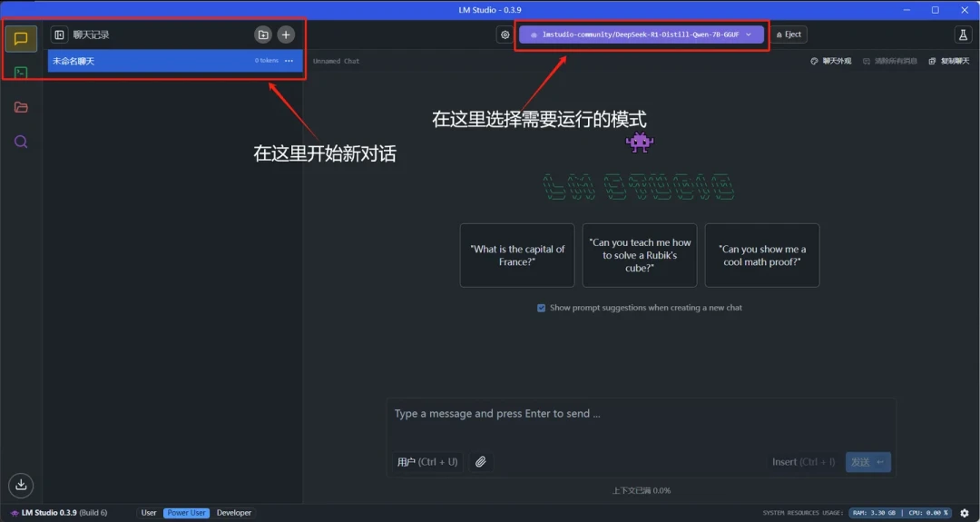Uncheck Show prompt suggestions checkbox
This screenshot has height=522, width=980.
541,308
